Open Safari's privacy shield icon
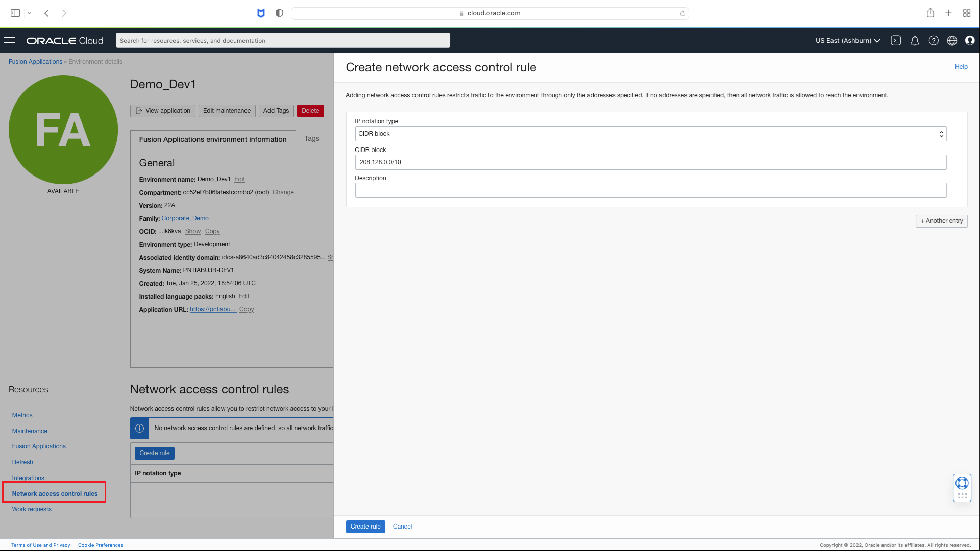Image resolution: width=980 pixels, height=551 pixels. [x=279, y=13]
